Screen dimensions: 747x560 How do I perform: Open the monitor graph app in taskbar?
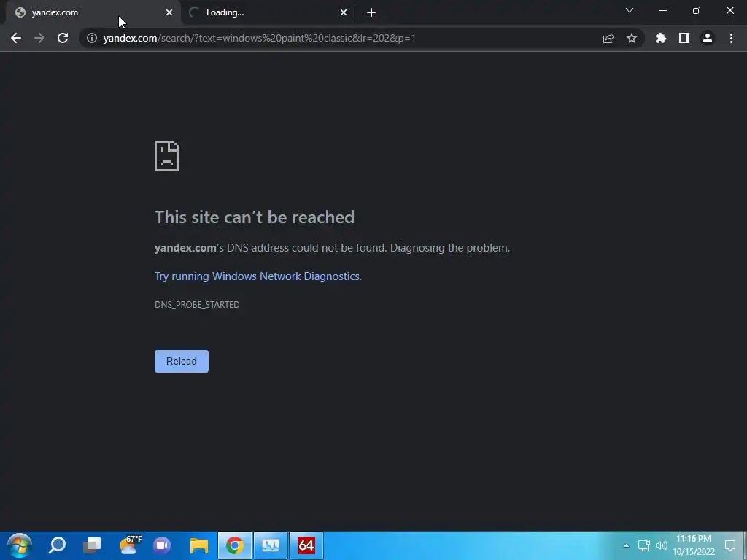pyautogui.click(x=270, y=545)
